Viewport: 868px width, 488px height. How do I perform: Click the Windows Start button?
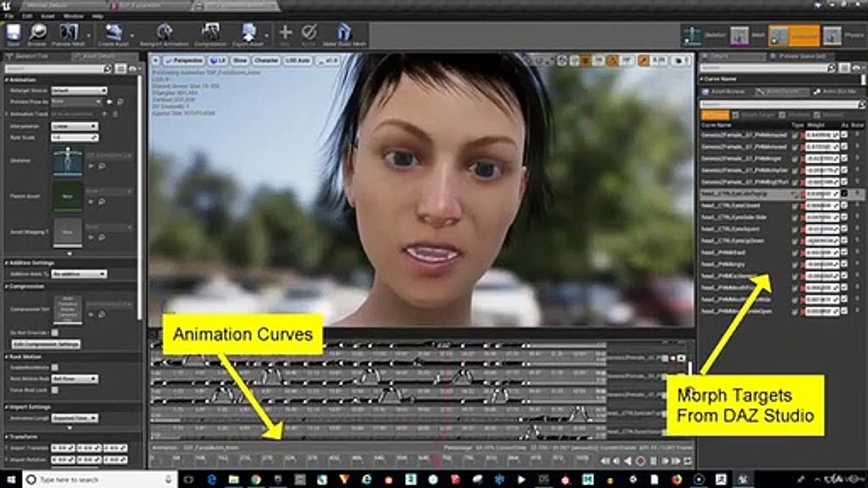(10, 479)
